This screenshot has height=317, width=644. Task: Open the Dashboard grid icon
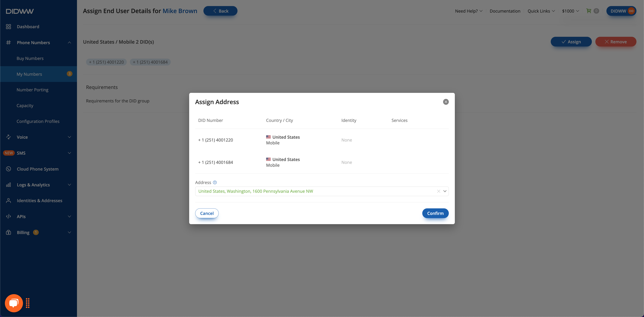coord(9,27)
